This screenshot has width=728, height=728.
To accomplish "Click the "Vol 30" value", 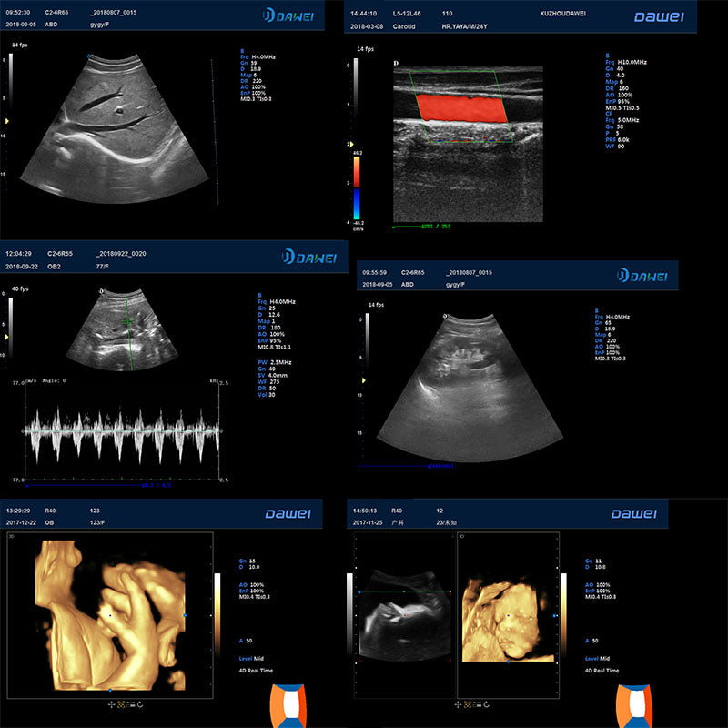I will pos(267,395).
